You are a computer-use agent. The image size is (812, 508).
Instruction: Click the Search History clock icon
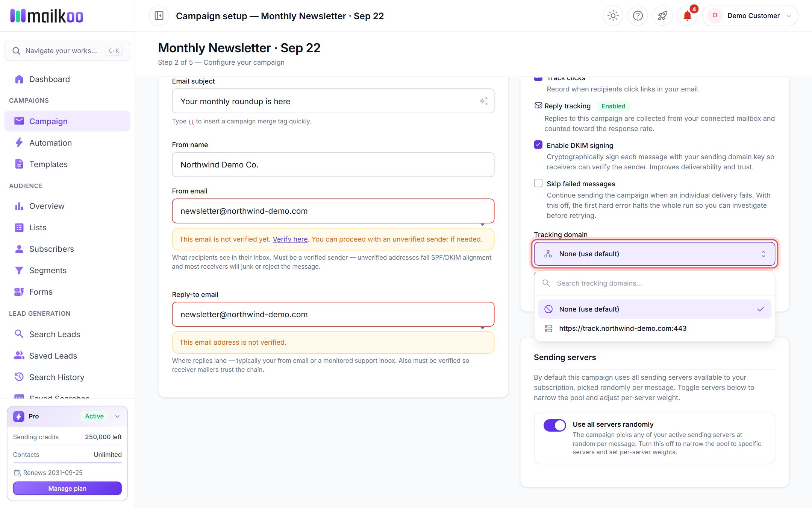[x=19, y=377]
